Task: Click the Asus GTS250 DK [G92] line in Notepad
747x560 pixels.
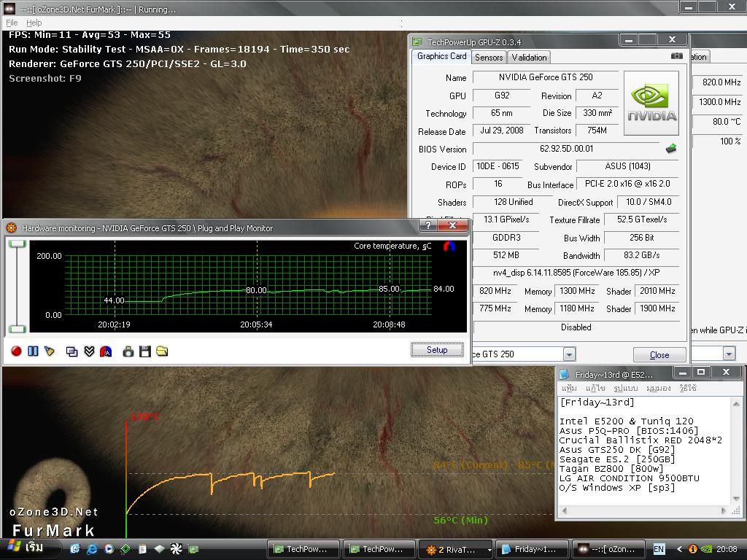Action: pos(617,449)
